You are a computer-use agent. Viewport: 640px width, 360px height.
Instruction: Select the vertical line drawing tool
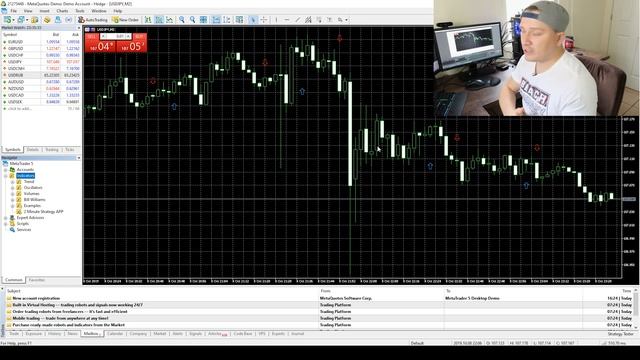(x=276, y=20)
